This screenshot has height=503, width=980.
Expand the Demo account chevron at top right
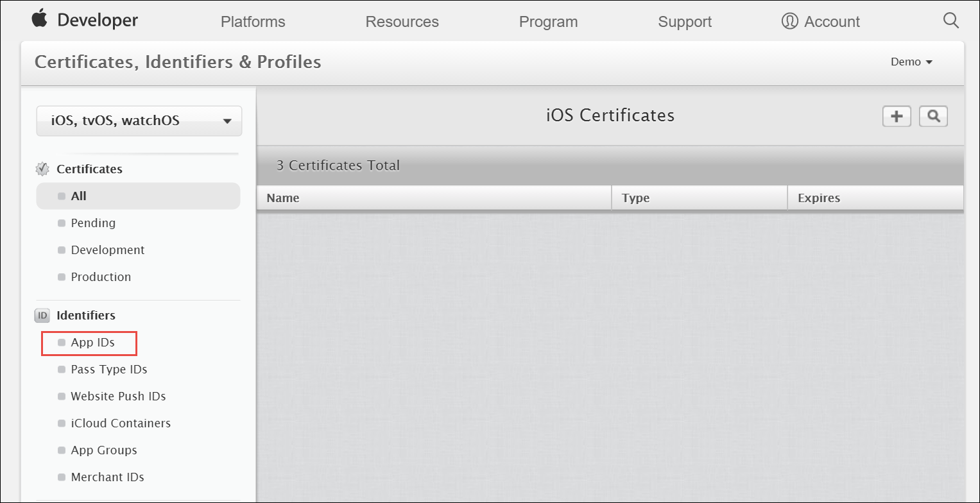[929, 62]
